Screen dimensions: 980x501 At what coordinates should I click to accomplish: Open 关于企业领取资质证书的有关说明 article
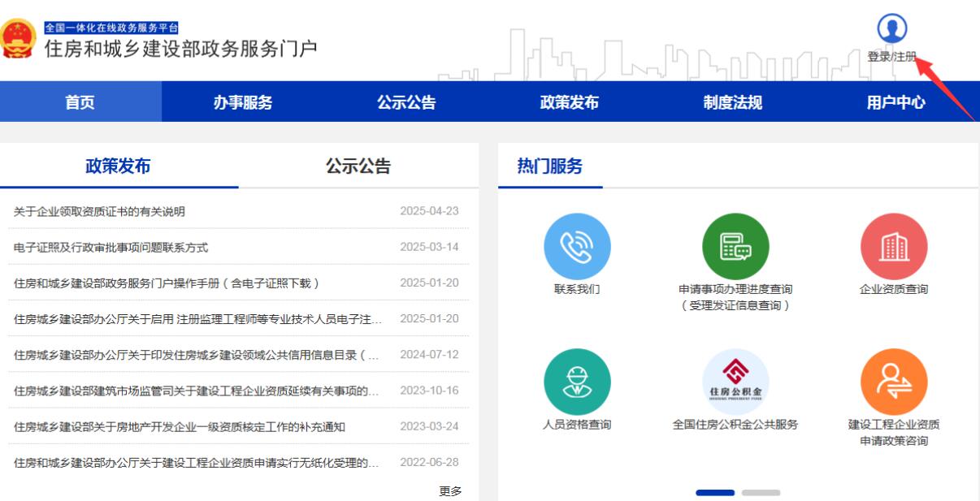tap(99, 212)
